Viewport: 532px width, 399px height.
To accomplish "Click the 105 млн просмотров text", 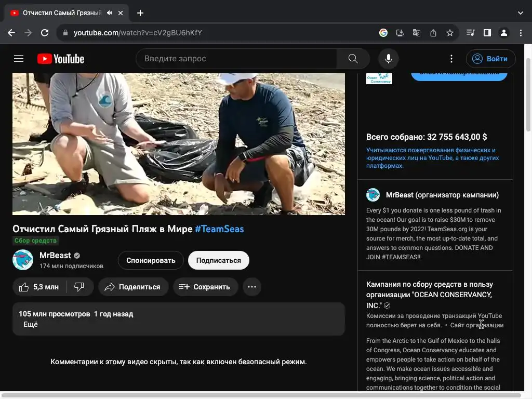I will (54, 314).
